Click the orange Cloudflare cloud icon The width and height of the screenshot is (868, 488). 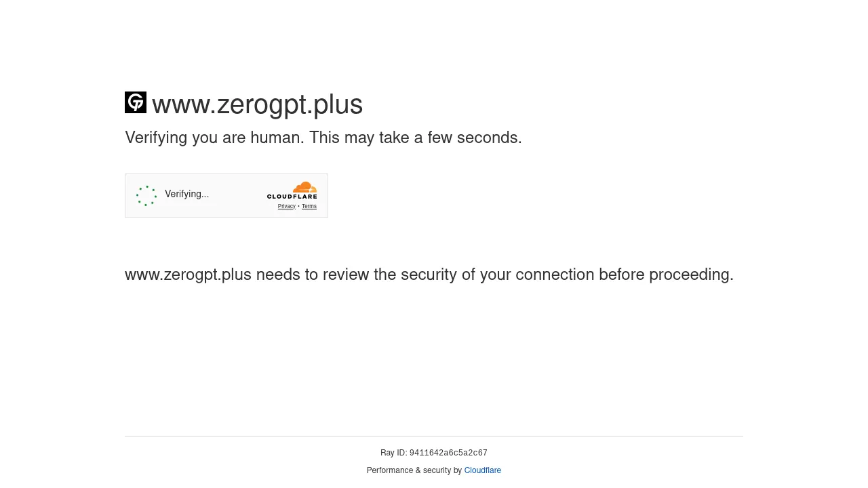tap(304, 188)
